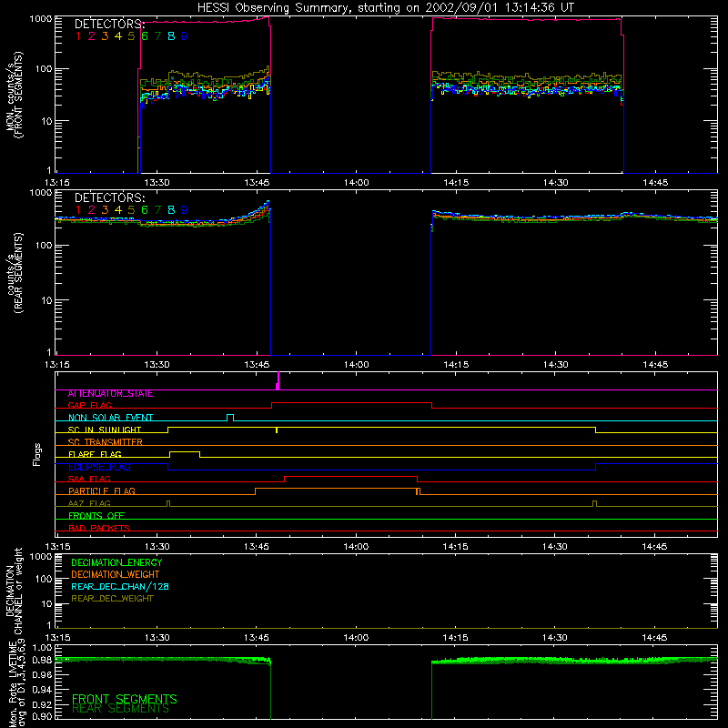Click the HESSI Observing Summary plot title
This screenshot has height=728, width=728.
(385, 8)
